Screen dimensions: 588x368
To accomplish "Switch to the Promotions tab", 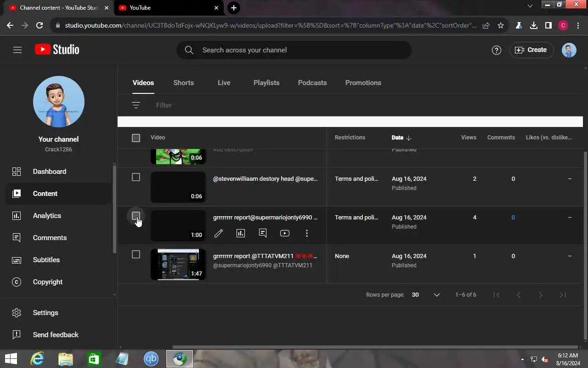I will coord(363,83).
